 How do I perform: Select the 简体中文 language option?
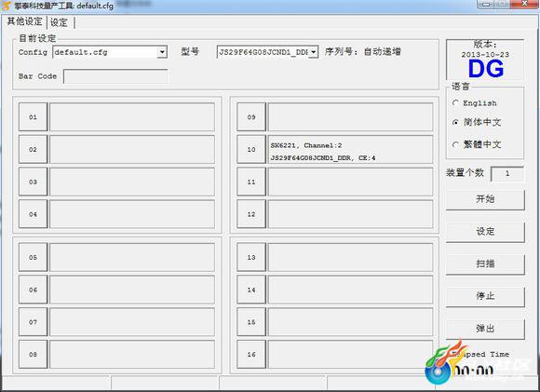(455, 122)
